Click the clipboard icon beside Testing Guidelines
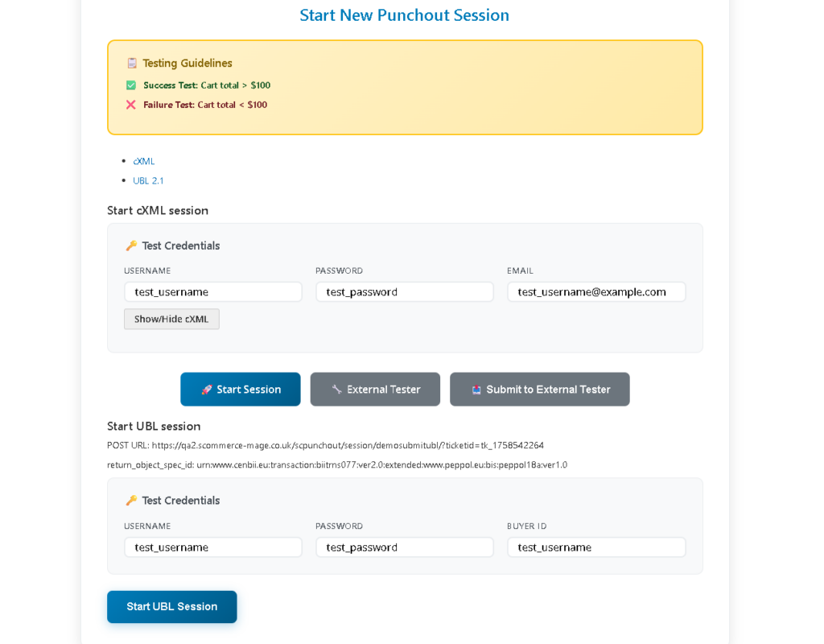Image resolution: width=824 pixels, height=644 pixels. [x=132, y=63]
